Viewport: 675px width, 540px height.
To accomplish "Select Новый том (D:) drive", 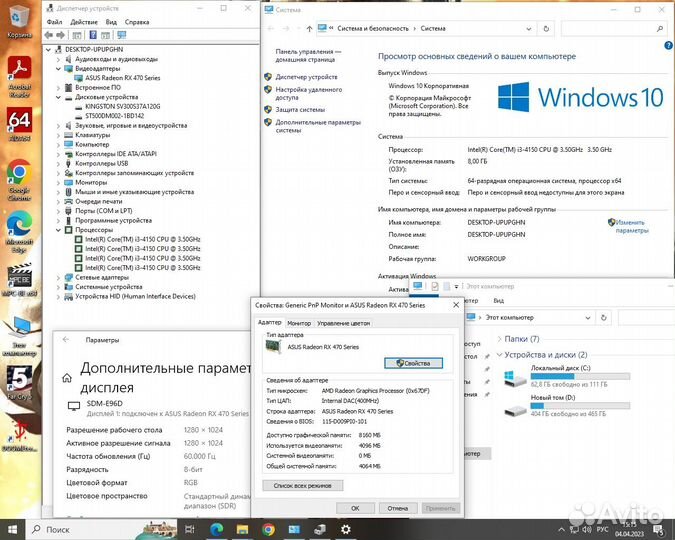I will coord(567,406).
